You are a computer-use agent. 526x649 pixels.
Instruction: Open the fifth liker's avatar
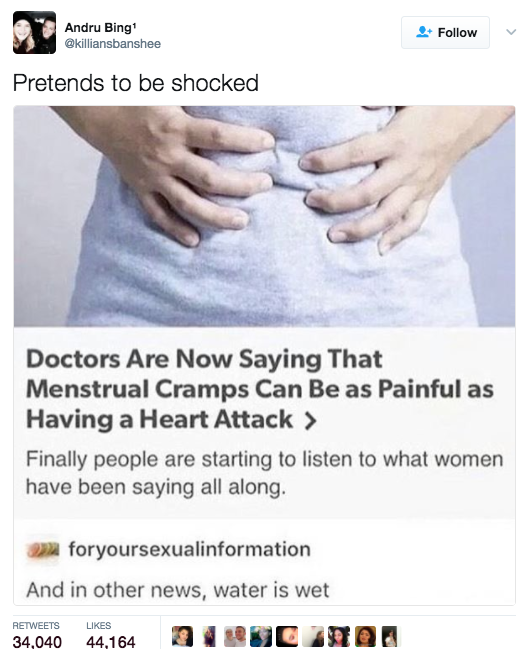click(x=287, y=636)
